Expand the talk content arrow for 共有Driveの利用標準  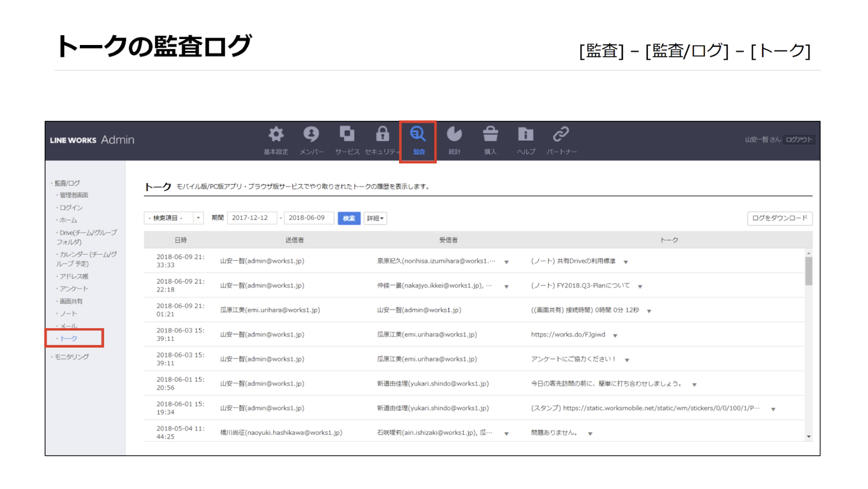tap(625, 261)
